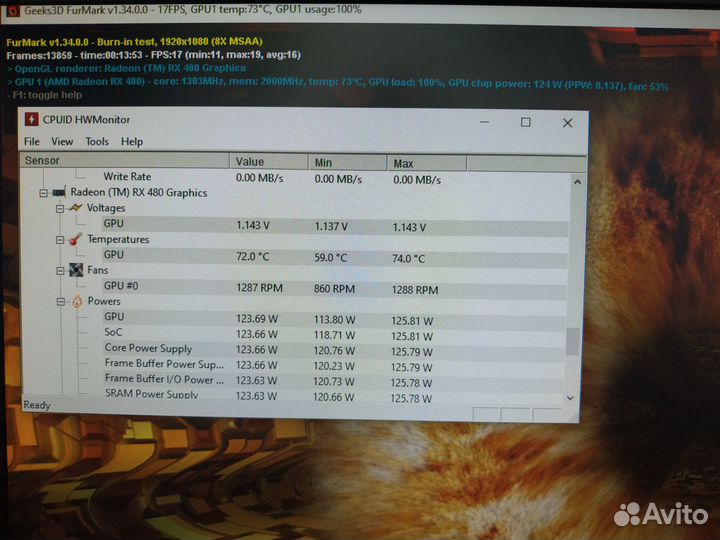This screenshot has height=540, width=720.
Task: Close the HWMonitor window
Action: click(x=568, y=123)
